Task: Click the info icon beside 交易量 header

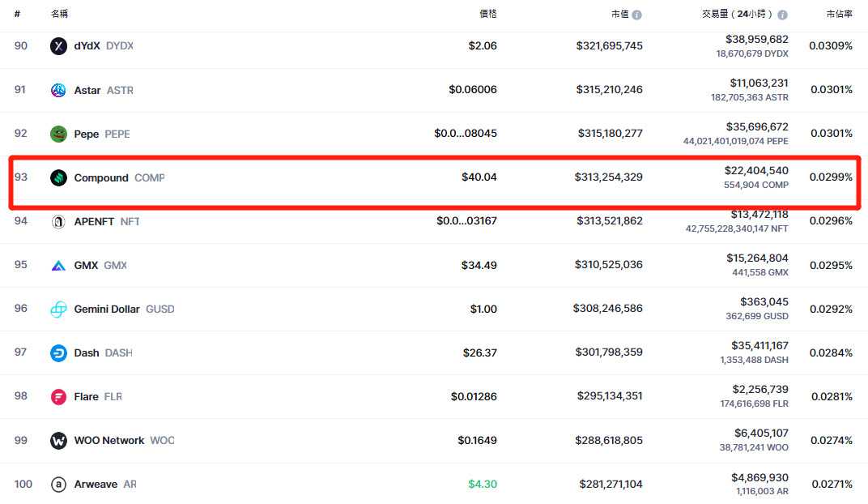Action: point(782,15)
